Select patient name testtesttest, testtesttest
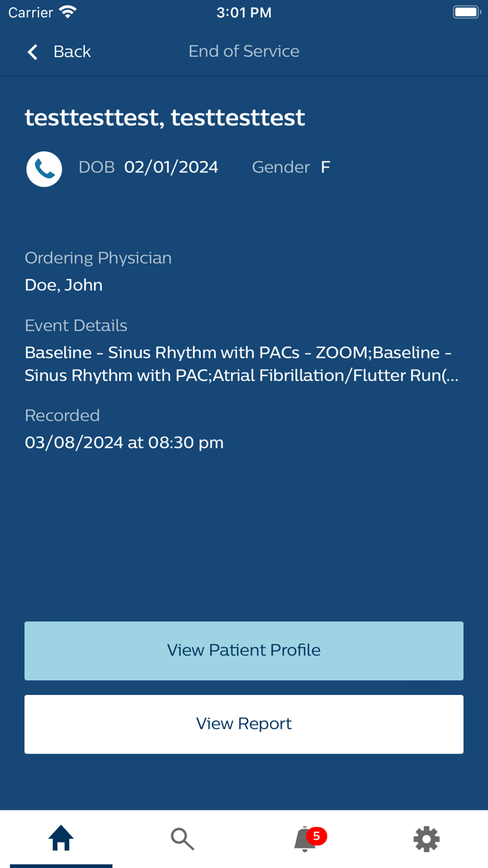This screenshot has height=868, width=488. click(x=165, y=118)
